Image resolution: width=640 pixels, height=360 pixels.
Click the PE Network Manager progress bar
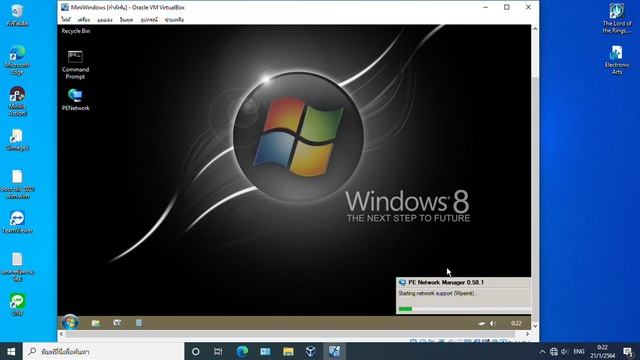coord(464,309)
